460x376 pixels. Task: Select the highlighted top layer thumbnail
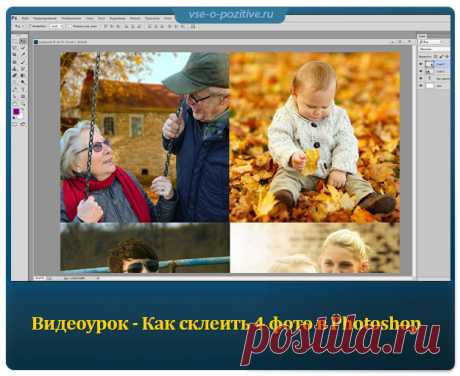click(429, 64)
